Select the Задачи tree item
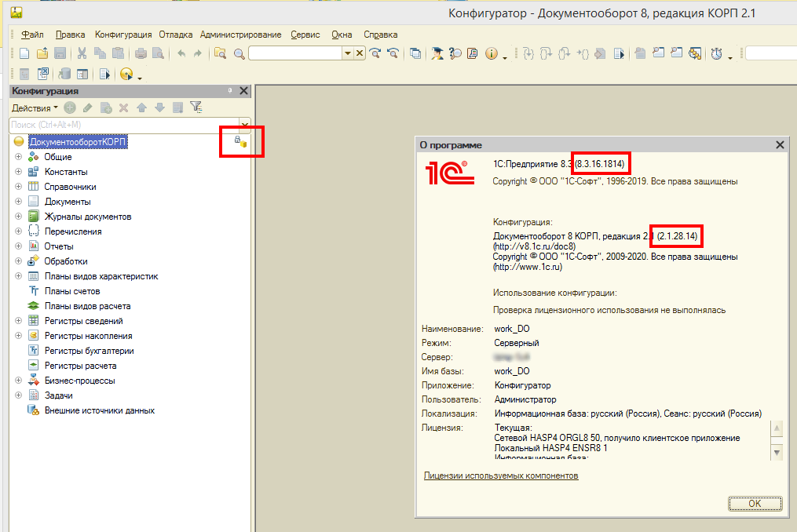The image size is (797, 532). pos(58,395)
